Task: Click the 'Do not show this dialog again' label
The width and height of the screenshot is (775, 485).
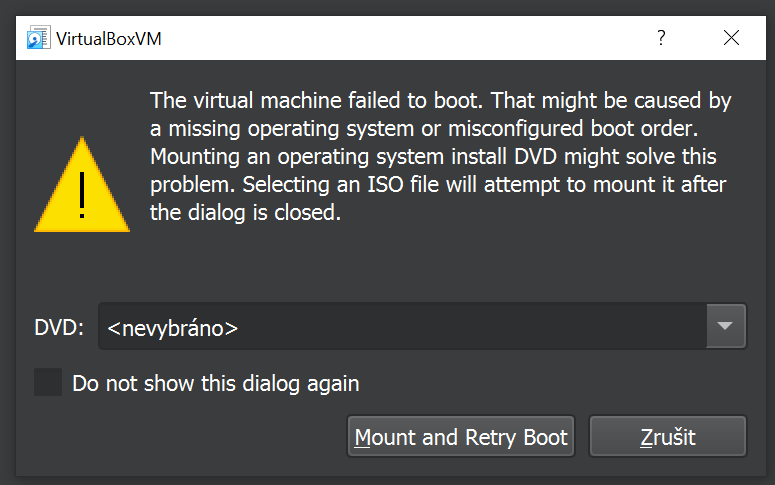Action: (x=216, y=384)
